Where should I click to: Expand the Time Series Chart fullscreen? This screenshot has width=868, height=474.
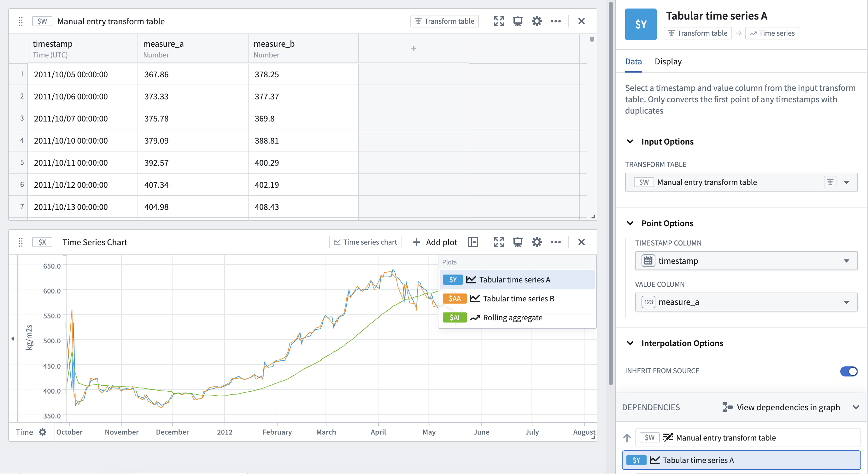[499, 242]
